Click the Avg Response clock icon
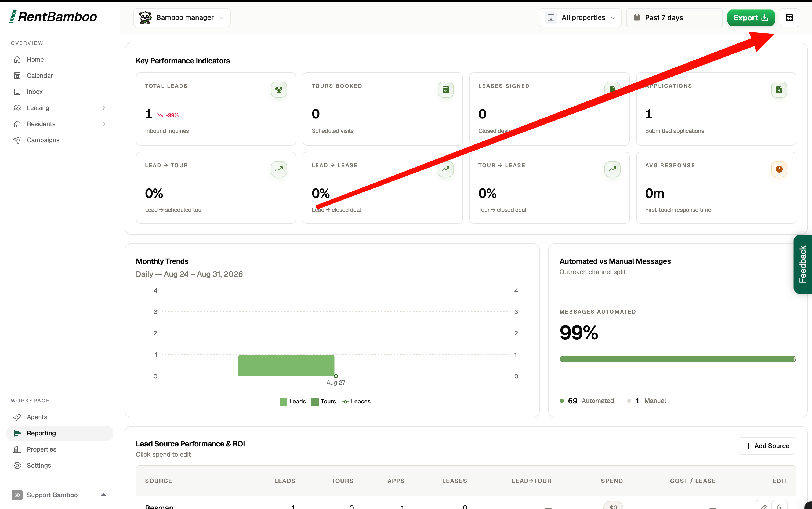 pos(779,169)
